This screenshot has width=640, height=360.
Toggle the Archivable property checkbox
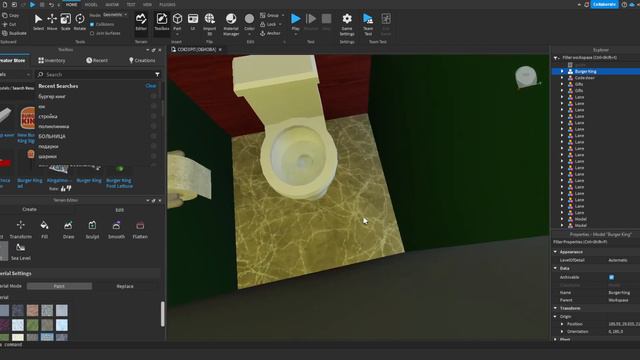click(611, 277)
